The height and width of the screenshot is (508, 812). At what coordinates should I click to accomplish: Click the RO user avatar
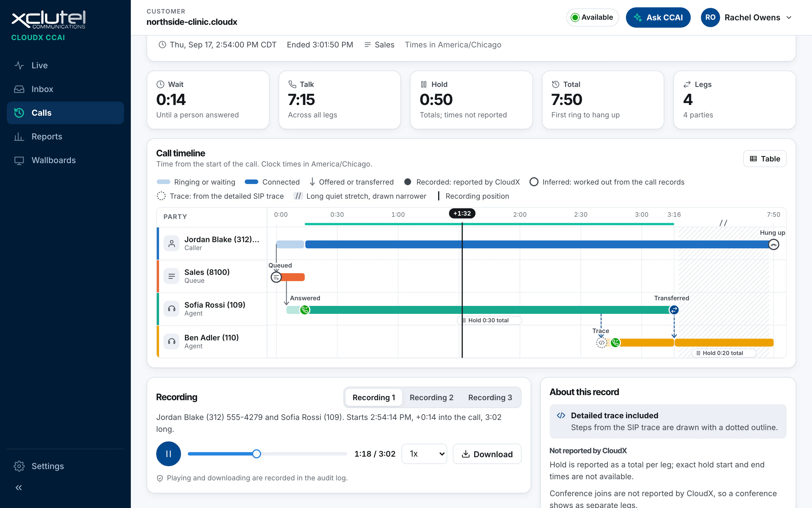coord(710,17)
